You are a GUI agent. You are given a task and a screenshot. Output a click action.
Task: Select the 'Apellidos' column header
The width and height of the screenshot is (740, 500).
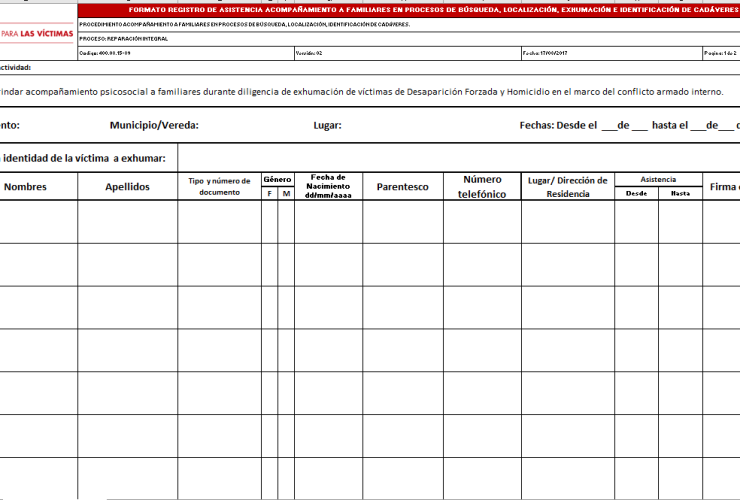coord(127,186)
